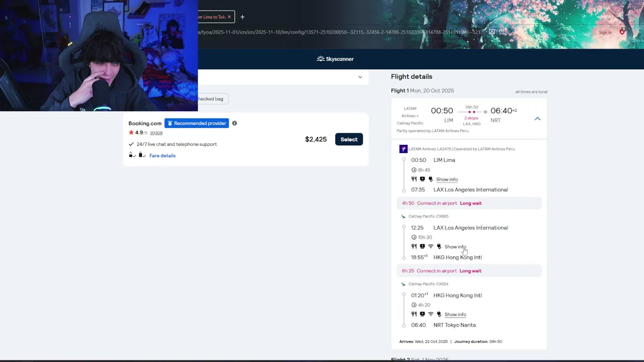Open Fare details link
Screen dimensions: 644x362
click(162, 155)
